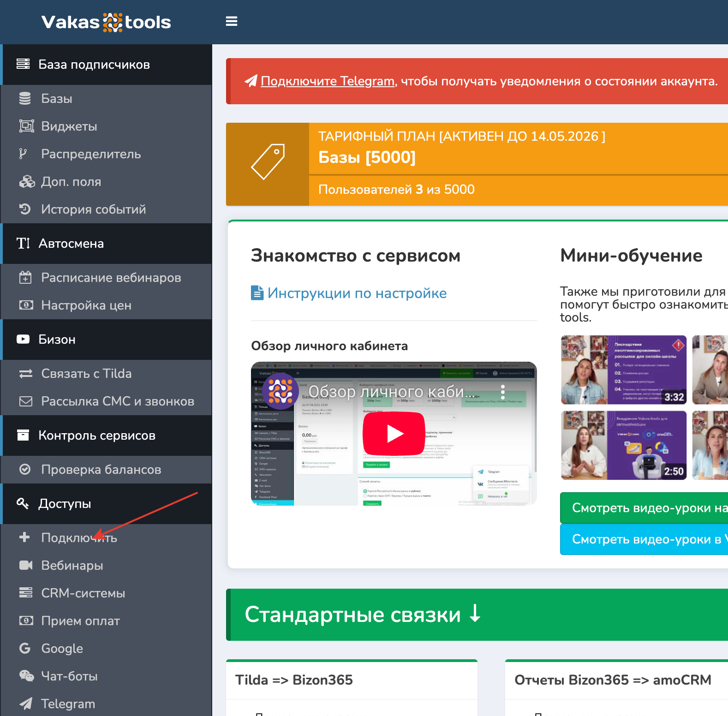This screenshot has height=716, width=728.
Task: Click the Telegram paper plane sidebar icon
Action: click(x=26, y=704)
